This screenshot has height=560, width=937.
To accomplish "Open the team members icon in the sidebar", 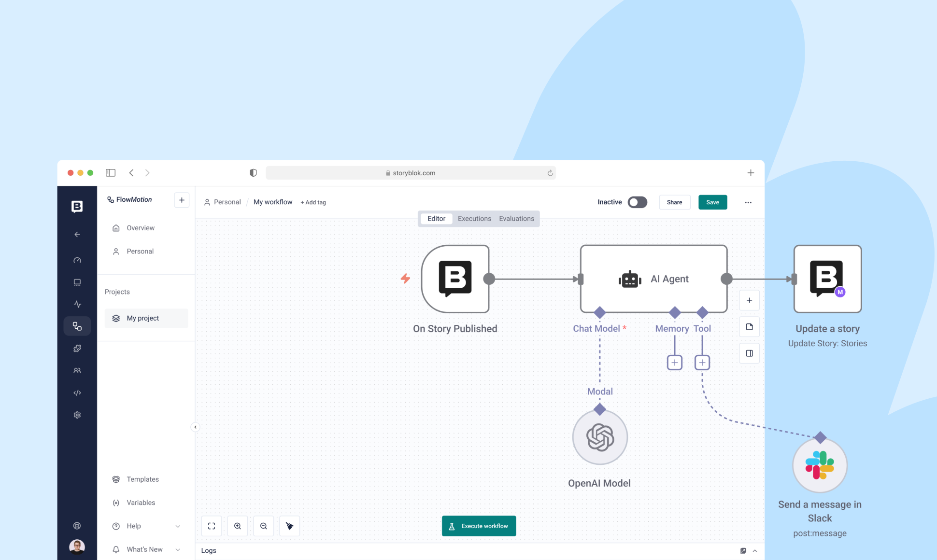I will (x=77, y=370).
